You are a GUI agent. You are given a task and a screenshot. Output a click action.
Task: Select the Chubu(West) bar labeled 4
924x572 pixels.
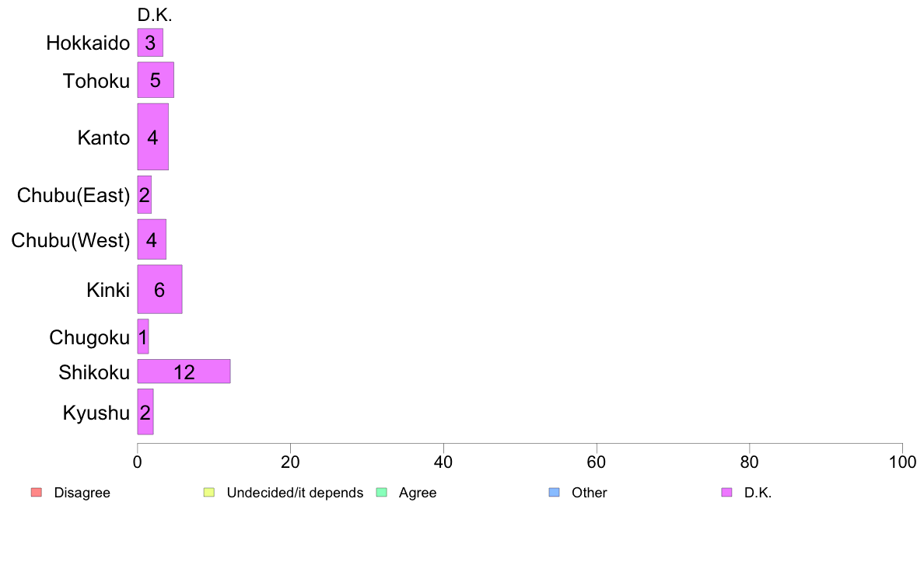(x=152, y=239)
